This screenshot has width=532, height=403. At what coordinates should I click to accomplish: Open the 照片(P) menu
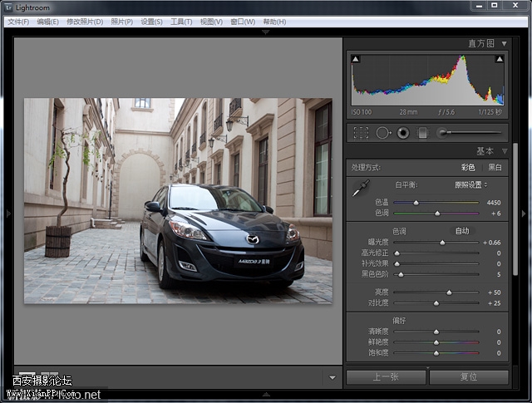[x=122, y=22]
